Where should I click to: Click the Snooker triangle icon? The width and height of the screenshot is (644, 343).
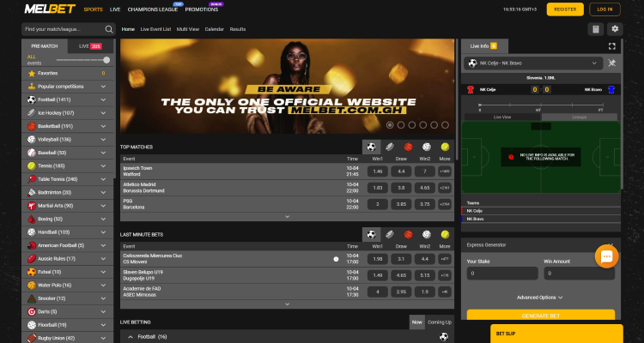click(32, 298)
